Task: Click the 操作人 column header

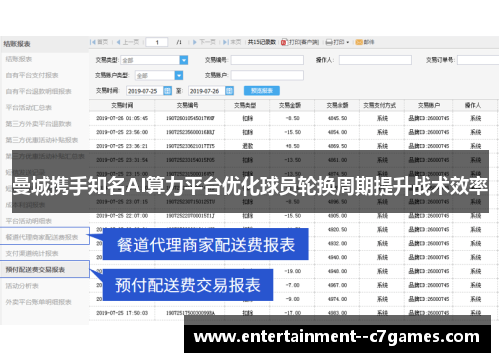Action: pos(473,105)
